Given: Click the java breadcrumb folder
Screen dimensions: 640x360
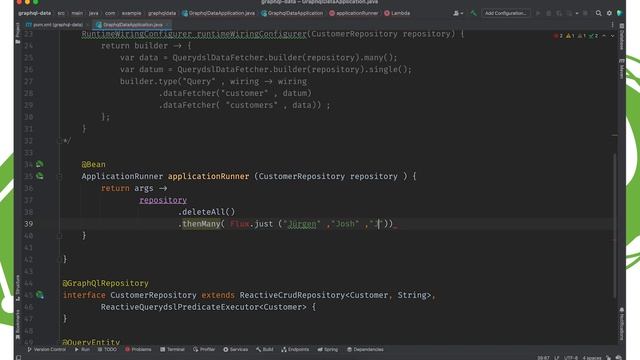Looking at the screenshot, I should point(93,13).
